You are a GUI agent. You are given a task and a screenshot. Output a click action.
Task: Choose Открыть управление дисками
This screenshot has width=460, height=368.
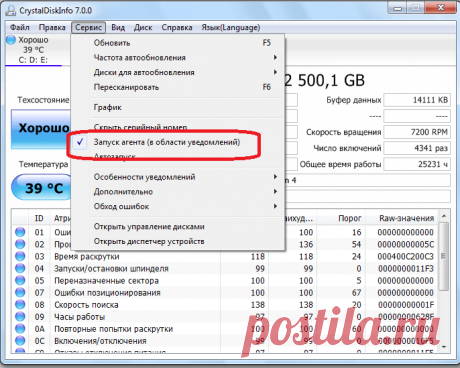click(178, 227)
